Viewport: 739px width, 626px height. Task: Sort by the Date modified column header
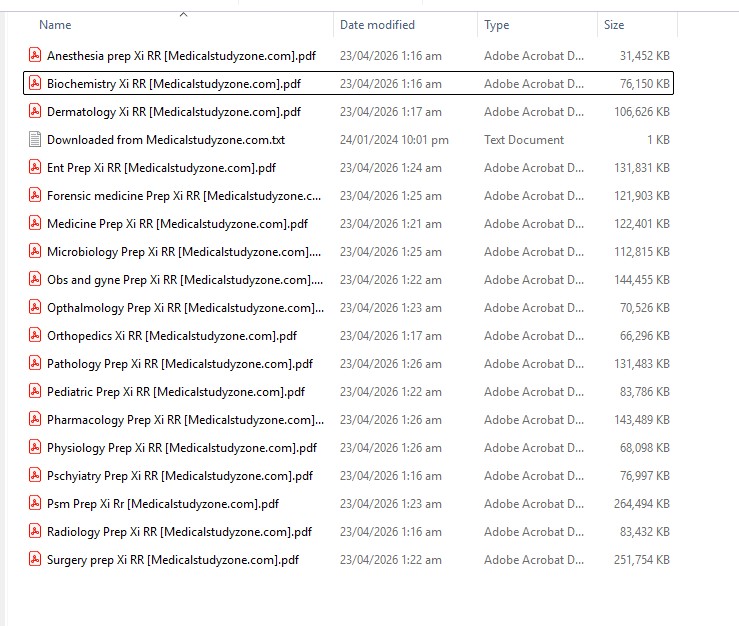coord(377,25)
